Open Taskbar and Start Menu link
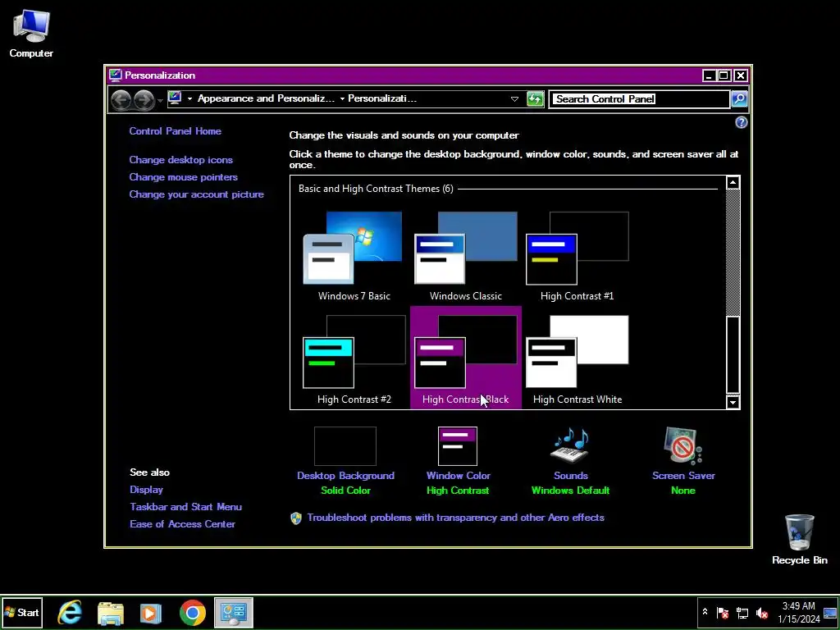 point(186,507)
